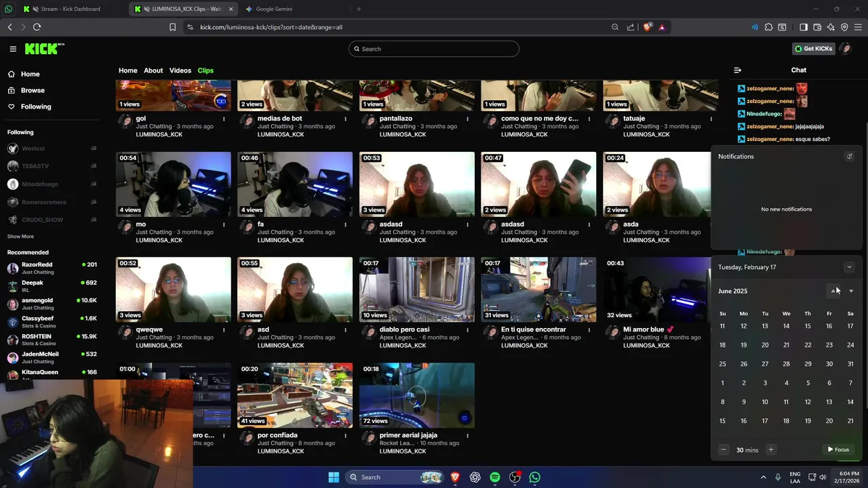Go to previous month in calendar
This screenshot has height=488, width=868.
click(x=834, y=291)
